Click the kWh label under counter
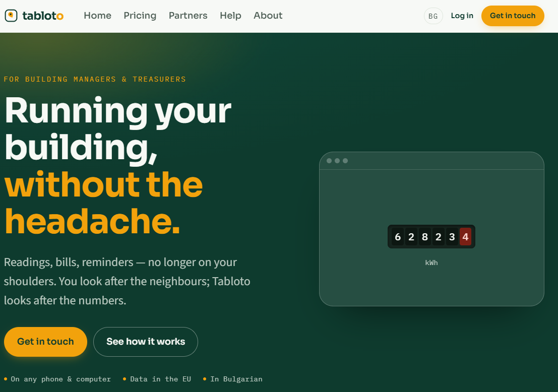 point(431,263)
